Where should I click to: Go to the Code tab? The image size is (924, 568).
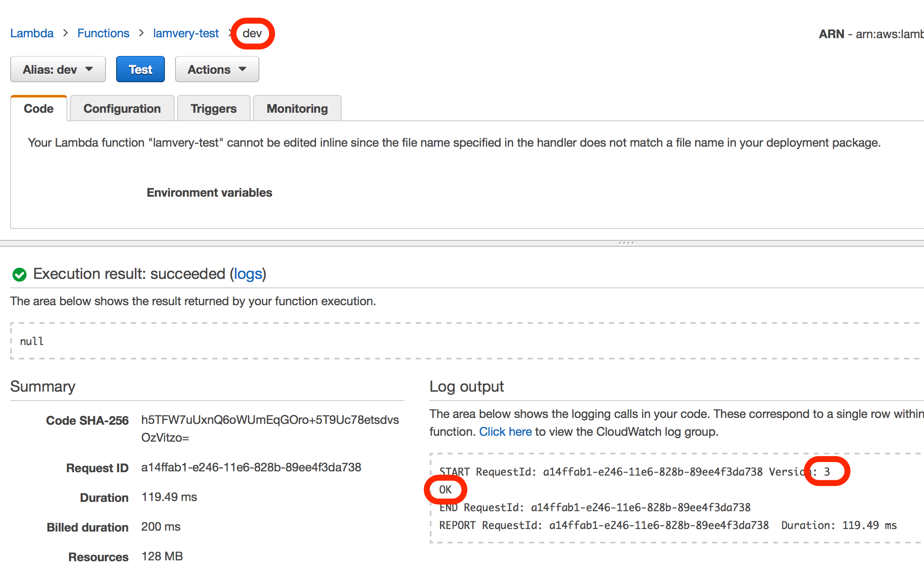point(39,109)
